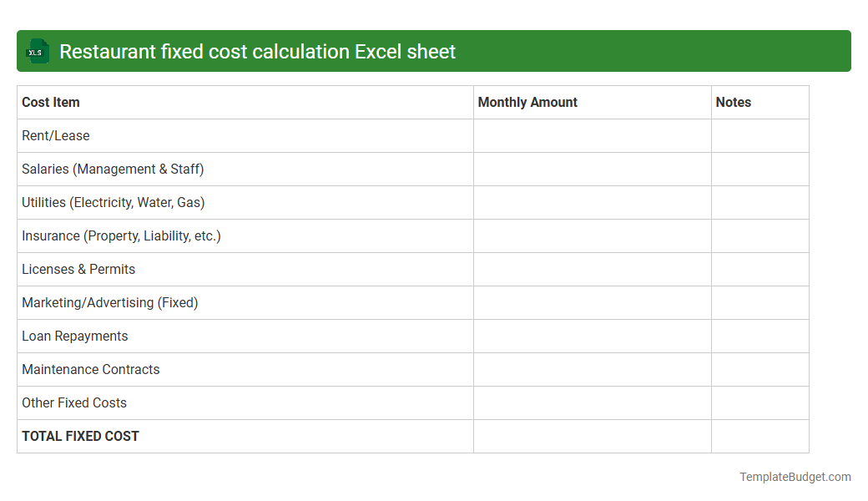Image resolution: width=868 pixels, height=501 pixels.
Task: Click the Notes field for Salaries
Action: [x=759, y=169]
